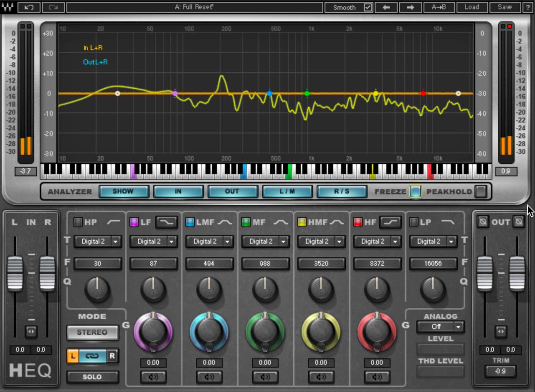
Task: Toggle the L/R channel link chain
Action: point(92,356)
